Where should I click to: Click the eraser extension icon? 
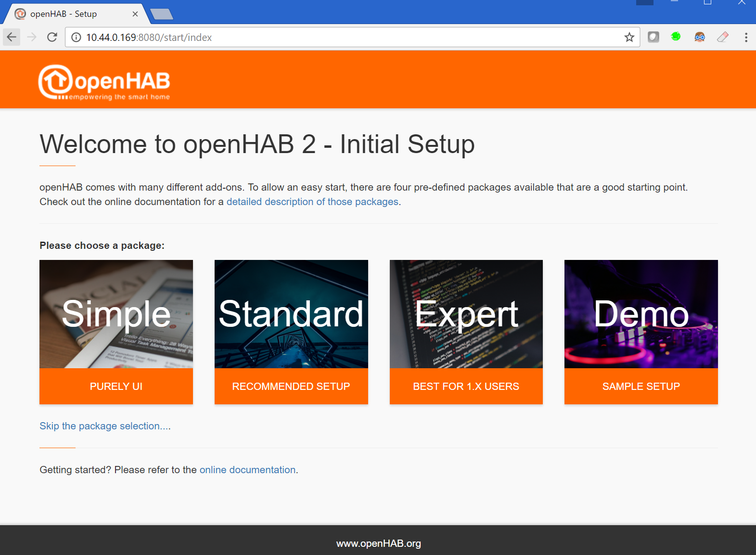[x=723, y=37]
